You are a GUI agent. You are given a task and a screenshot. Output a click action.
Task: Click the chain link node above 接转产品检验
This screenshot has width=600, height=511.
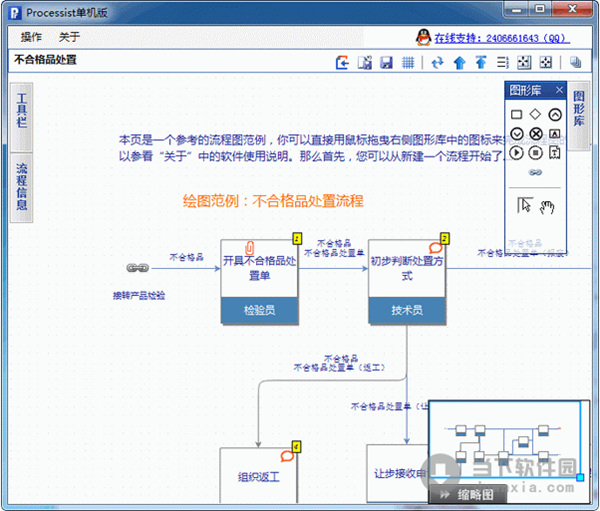tap(137, 268)
